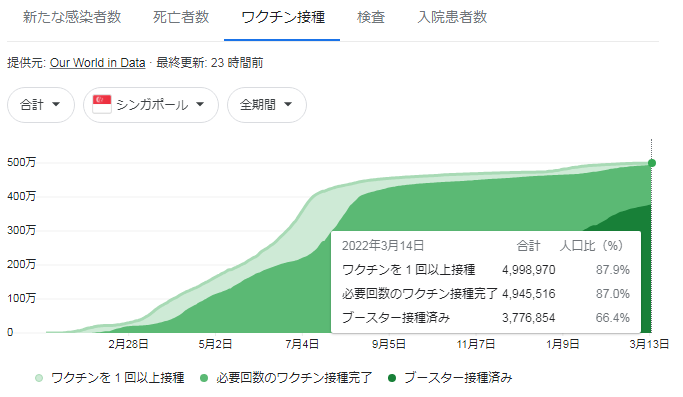Open the 死亡者数 tab
The image size is (683, 397).
pos(181,17)
